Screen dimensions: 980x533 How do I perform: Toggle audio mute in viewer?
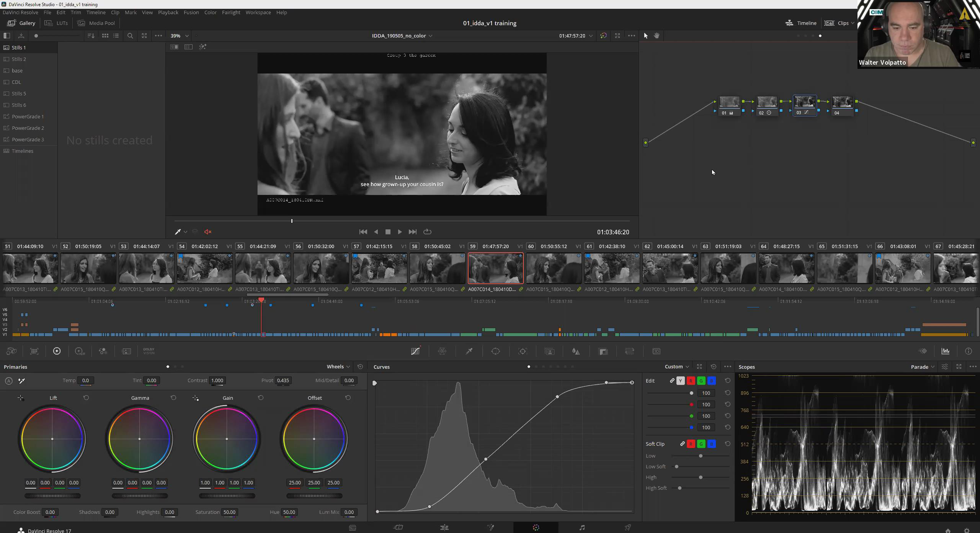tap(208, 232)
